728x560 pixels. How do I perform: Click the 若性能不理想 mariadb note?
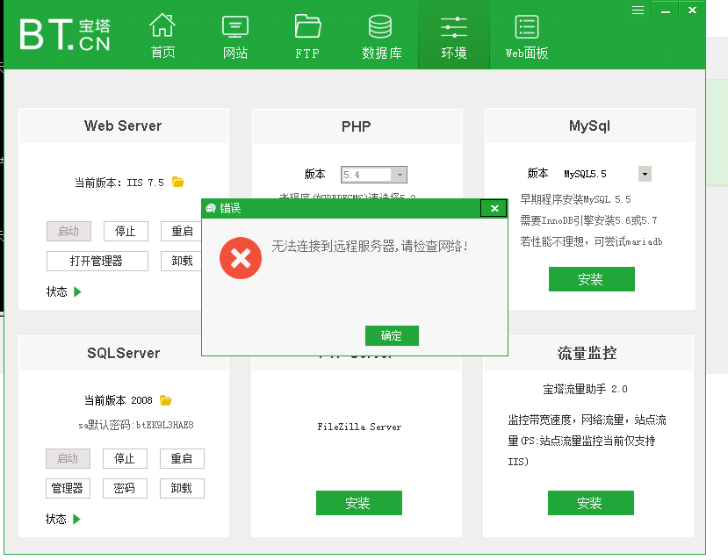point(591,241)
